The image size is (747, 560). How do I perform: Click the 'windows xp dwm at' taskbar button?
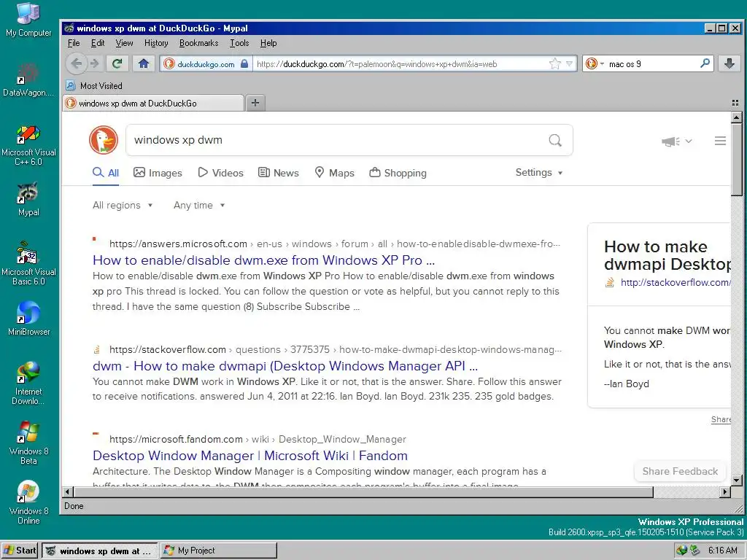pyautogui.click(x=99, y=551)
